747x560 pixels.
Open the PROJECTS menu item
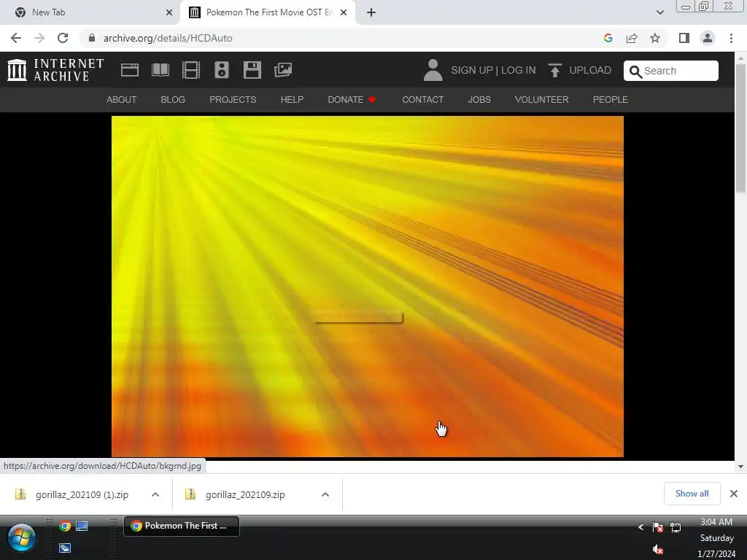(x=233, y=100)
